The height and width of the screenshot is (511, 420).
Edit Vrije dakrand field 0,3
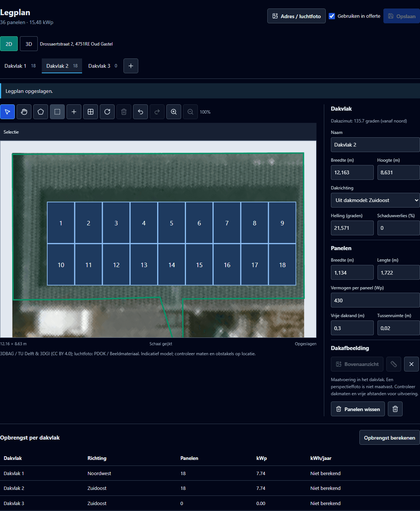click(352, 328)
